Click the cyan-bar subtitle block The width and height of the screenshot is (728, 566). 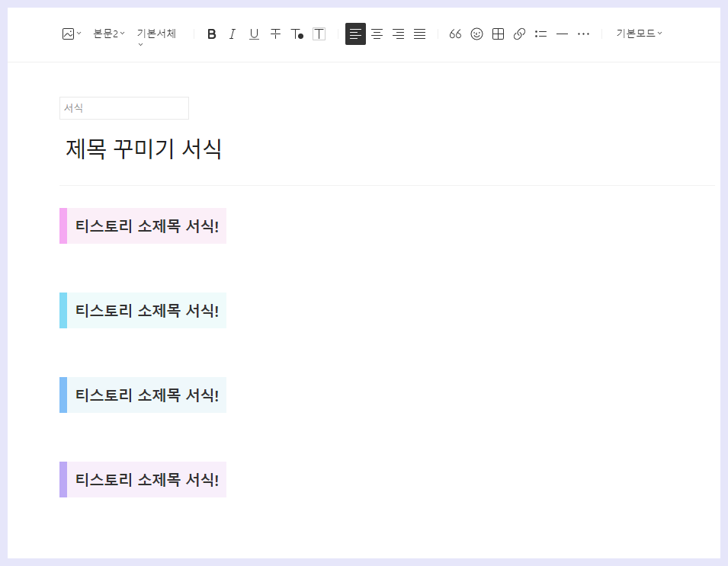[143, 310]
